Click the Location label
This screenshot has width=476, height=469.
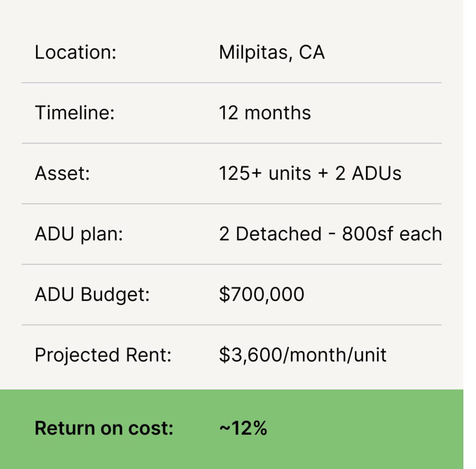click(76, 52)
